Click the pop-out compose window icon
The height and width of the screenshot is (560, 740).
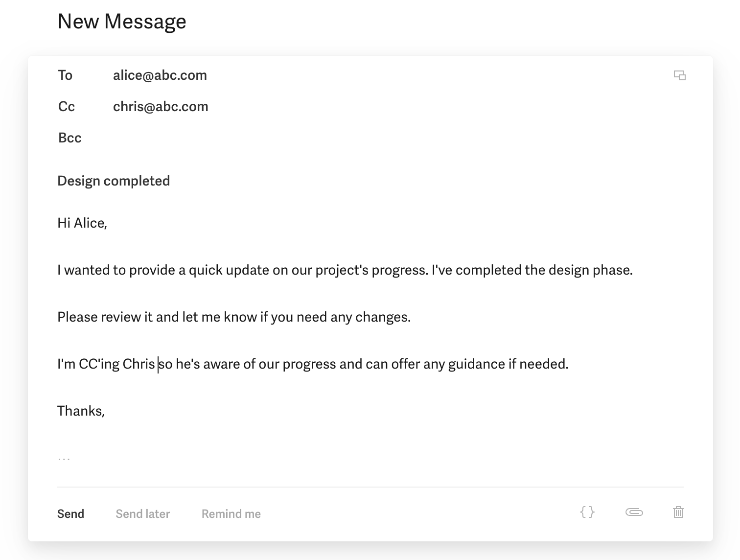[679, 75]
